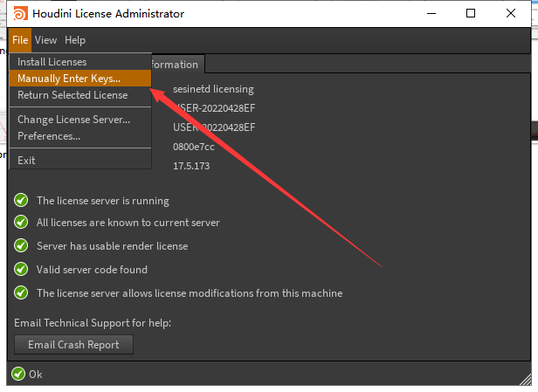The height and width of the screenshot is (392, 538).
Task: Open Change License Server... dialog
Action: pyautogui.click(x=80, y=120)
